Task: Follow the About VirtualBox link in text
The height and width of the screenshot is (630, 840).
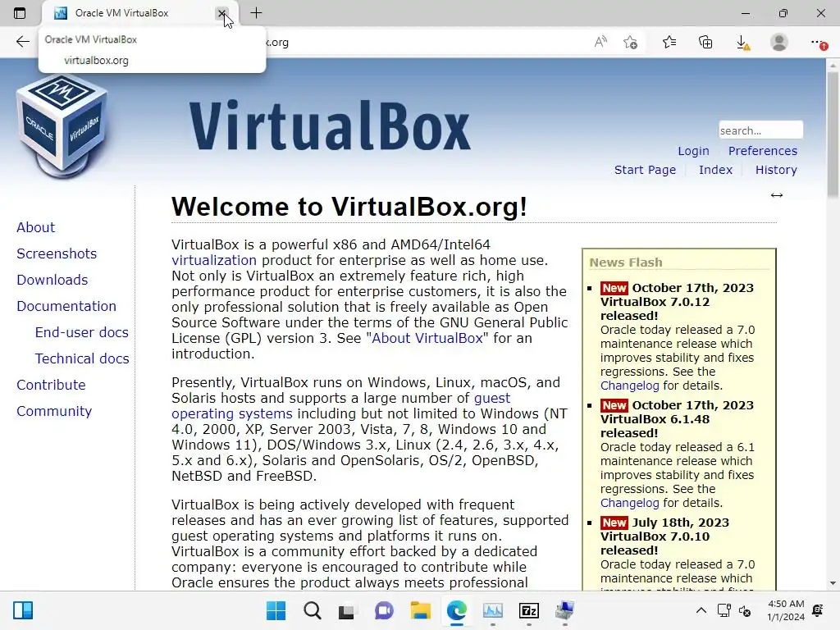Action: tap(427, 339)
